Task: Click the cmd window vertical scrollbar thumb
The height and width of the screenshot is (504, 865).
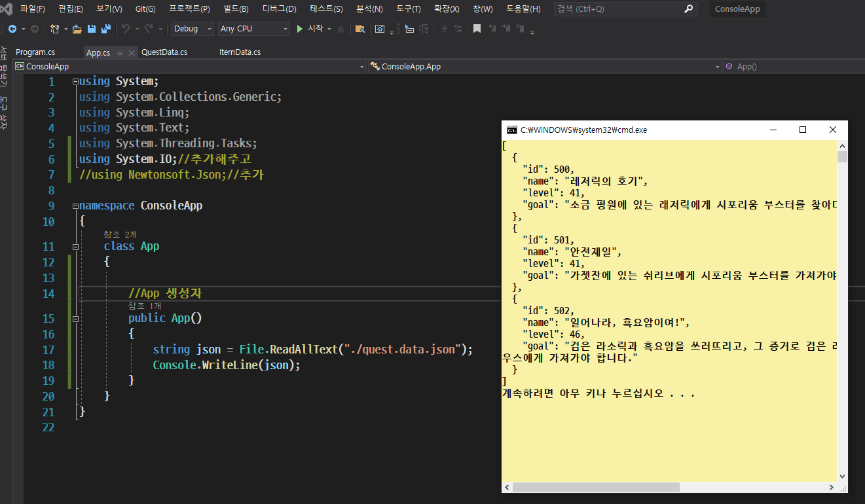Action: pos(842,156)
